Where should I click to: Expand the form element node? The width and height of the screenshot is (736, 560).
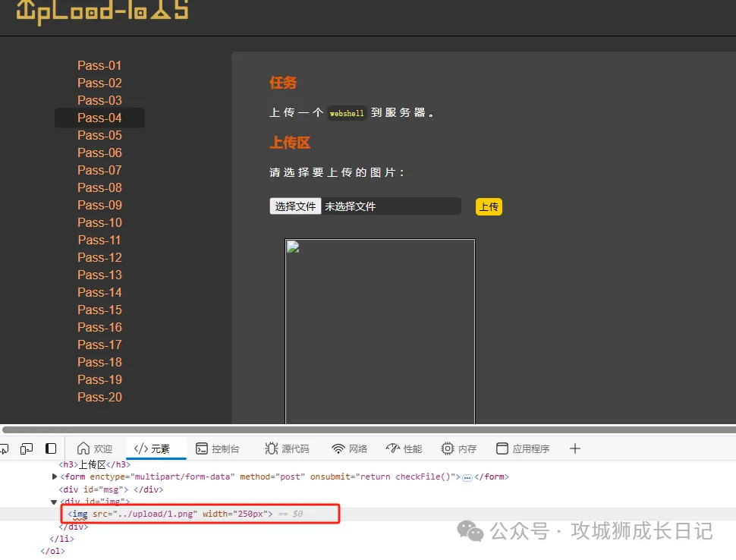[x=54, y=477]
